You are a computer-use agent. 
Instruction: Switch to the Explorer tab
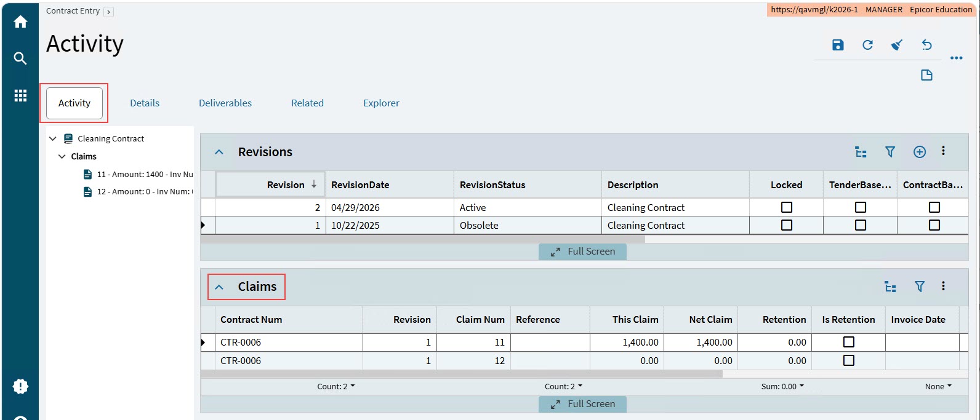click(x=381, y=103)
